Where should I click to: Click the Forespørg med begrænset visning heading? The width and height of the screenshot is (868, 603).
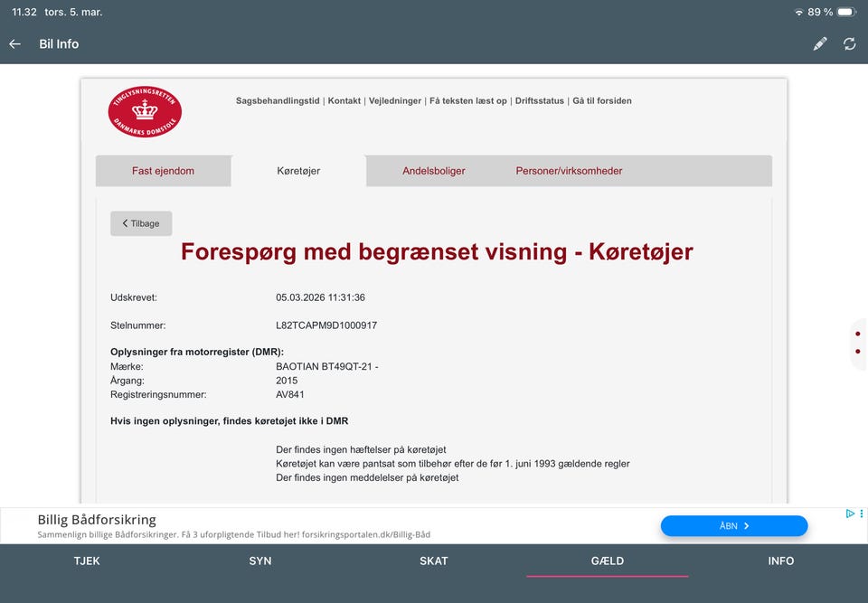pyautogui.click(x=437, y=252)
